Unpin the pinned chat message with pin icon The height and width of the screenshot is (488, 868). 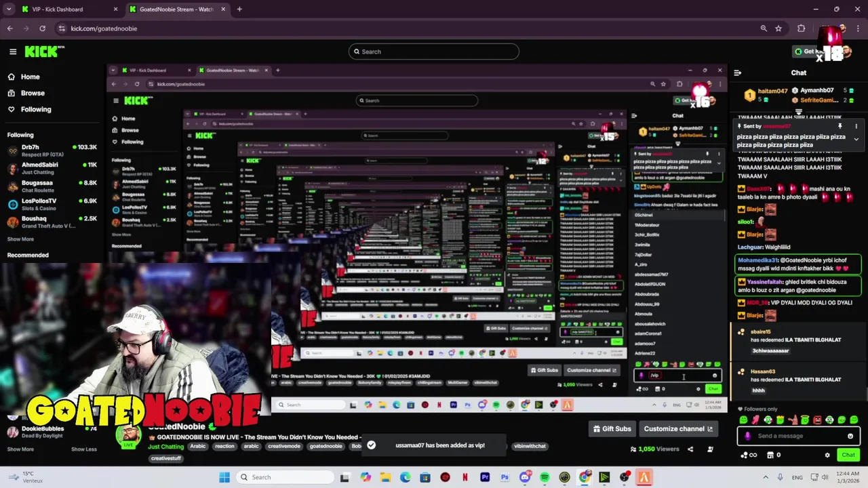[x=840, y=126]
